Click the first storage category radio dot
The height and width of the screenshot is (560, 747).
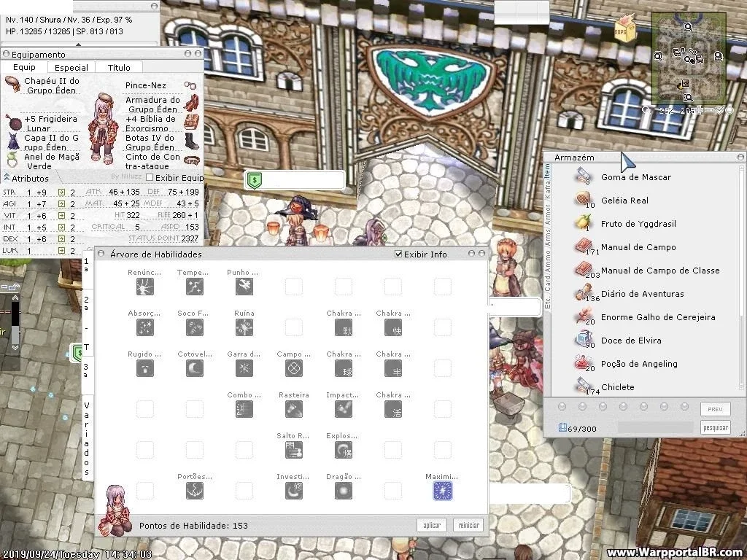tap(562, 407)
